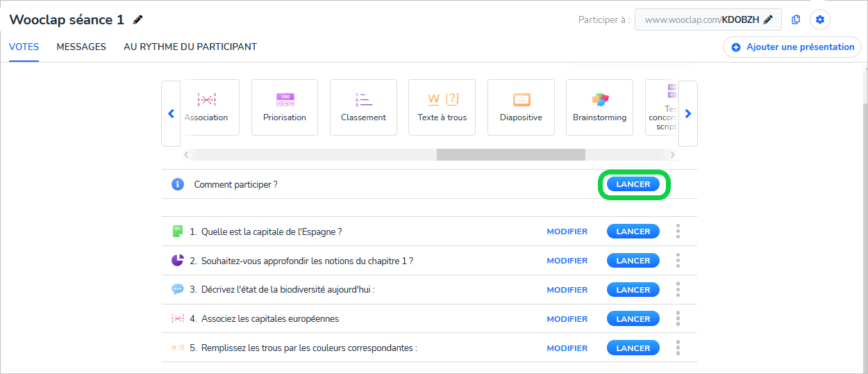Modify question 2 about chapitre 1
This screenshot has width=868, height=374.
coord(567,261)
